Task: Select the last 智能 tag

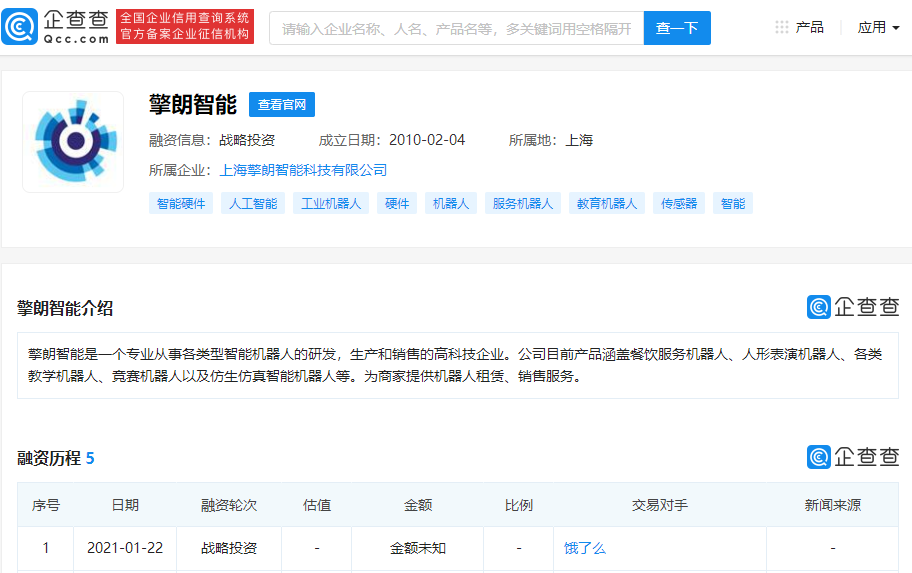Action: 733,204
